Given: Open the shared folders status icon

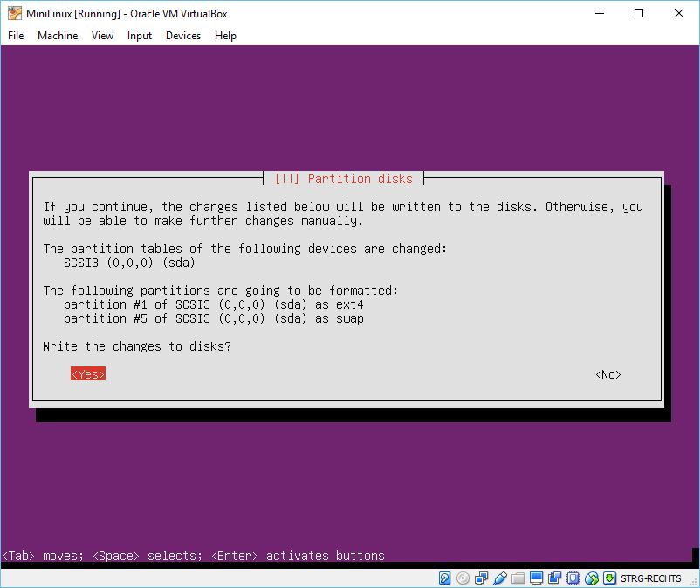Looking at the screenshot, I should click(518, 578).
